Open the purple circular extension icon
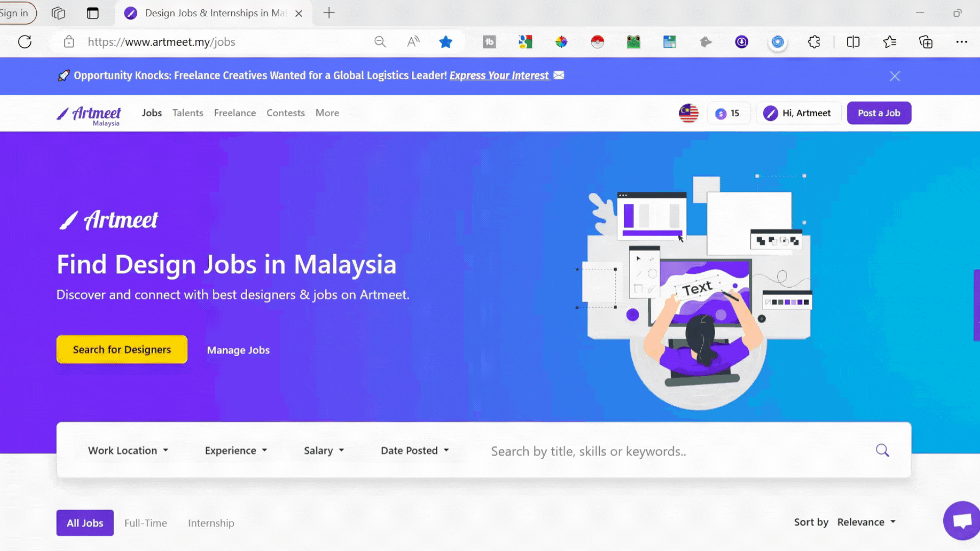Image resolution: width=980 pixels, height=551 pixels. point(742,42)
